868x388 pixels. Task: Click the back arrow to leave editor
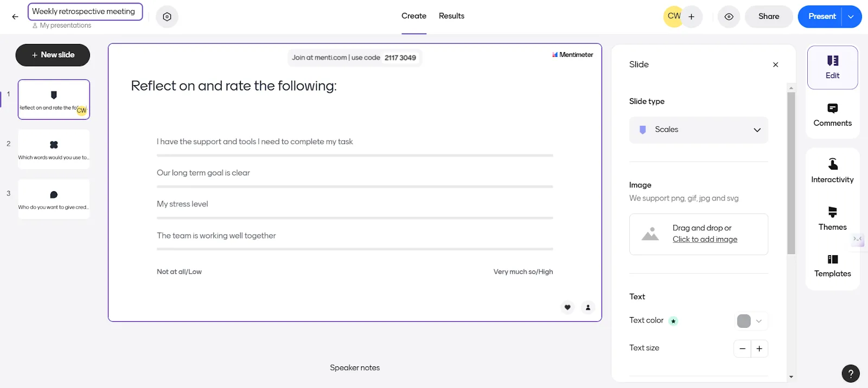(x=15, y=17)
